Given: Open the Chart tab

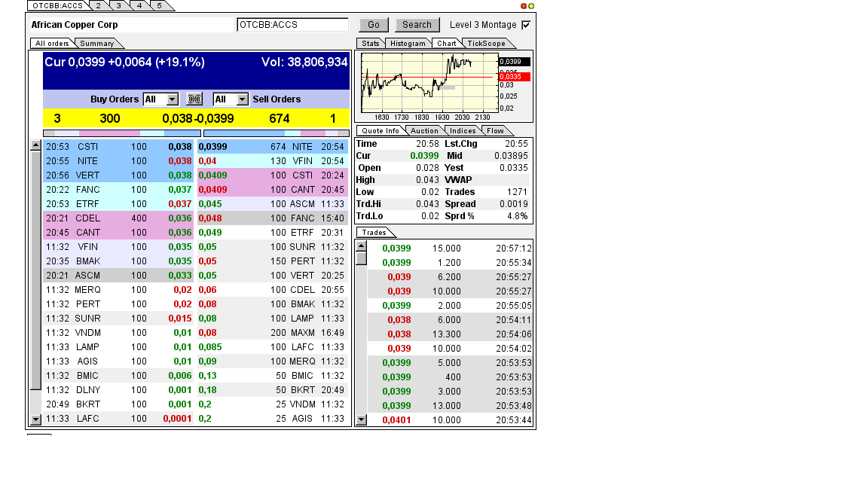Looking at the screenshot, I should [446, 43].
